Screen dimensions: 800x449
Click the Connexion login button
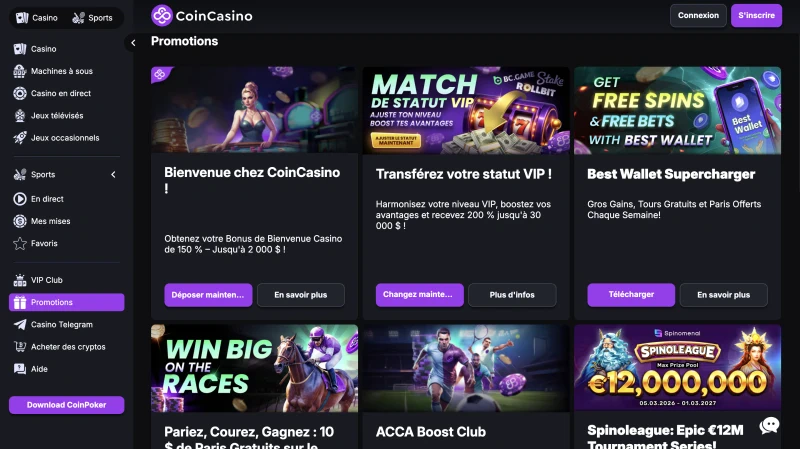(698, 16)
